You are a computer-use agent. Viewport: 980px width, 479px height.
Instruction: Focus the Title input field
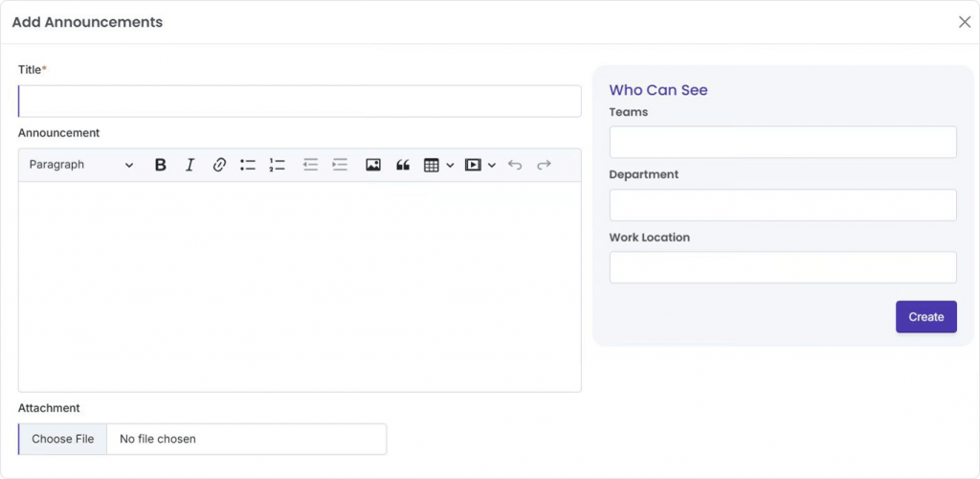click(x=300, y=102)
